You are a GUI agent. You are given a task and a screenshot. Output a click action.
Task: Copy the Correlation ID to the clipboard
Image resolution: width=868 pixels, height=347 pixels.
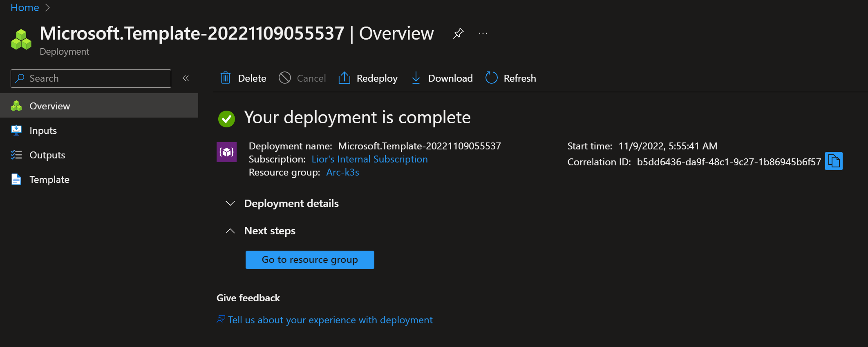click(x=834, y=161)
